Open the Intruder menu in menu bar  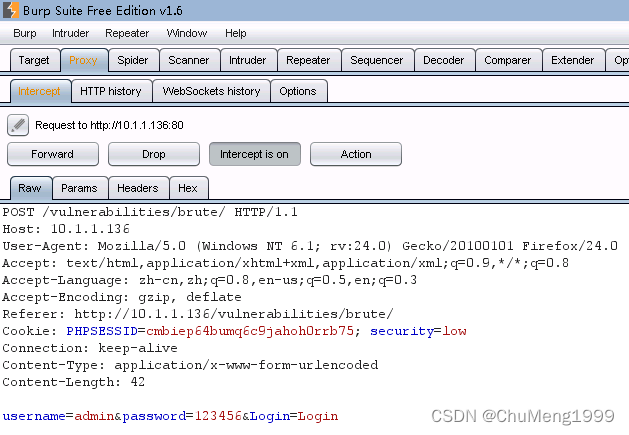tap(71, 33)
